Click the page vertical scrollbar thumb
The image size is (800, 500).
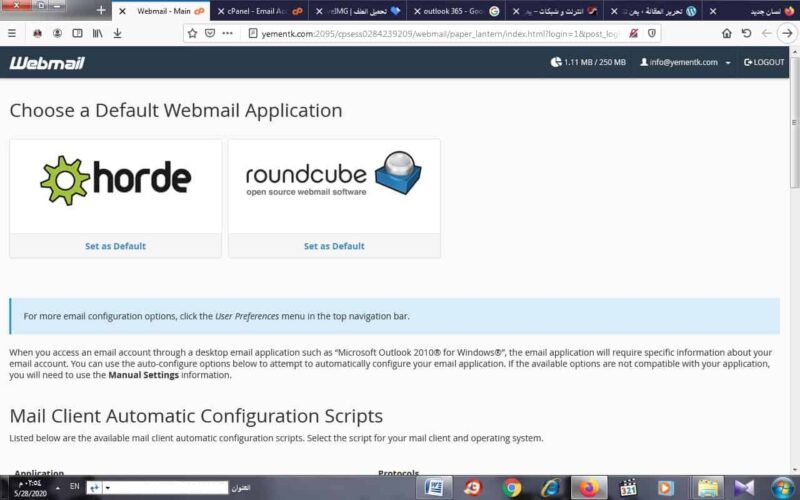(x=794, y=122)
